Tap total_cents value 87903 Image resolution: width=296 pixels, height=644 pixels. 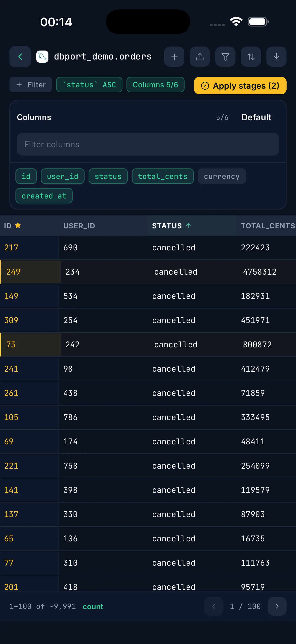coord(253,514)
